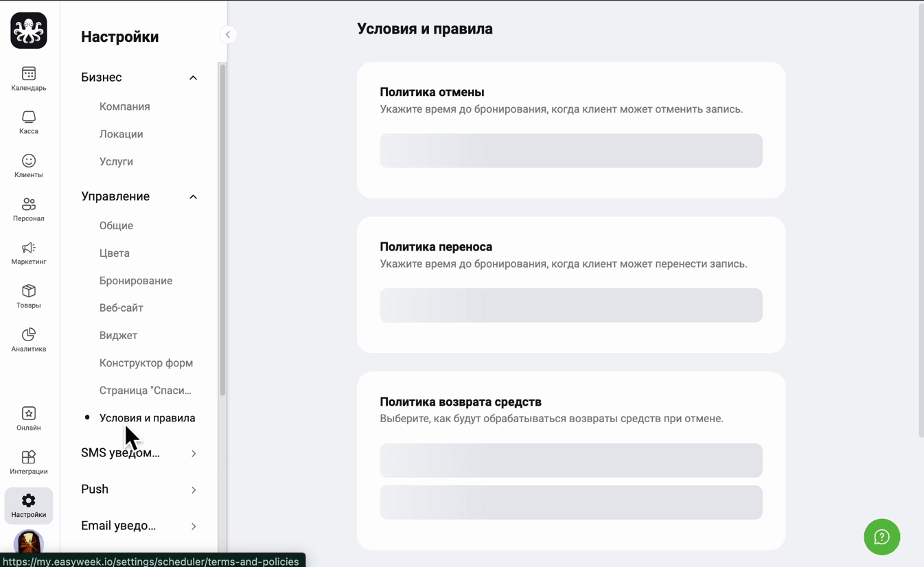This screenshot has width=924, height=567.
Task: Go to the Клиенты section
Action: pos(29,166)
